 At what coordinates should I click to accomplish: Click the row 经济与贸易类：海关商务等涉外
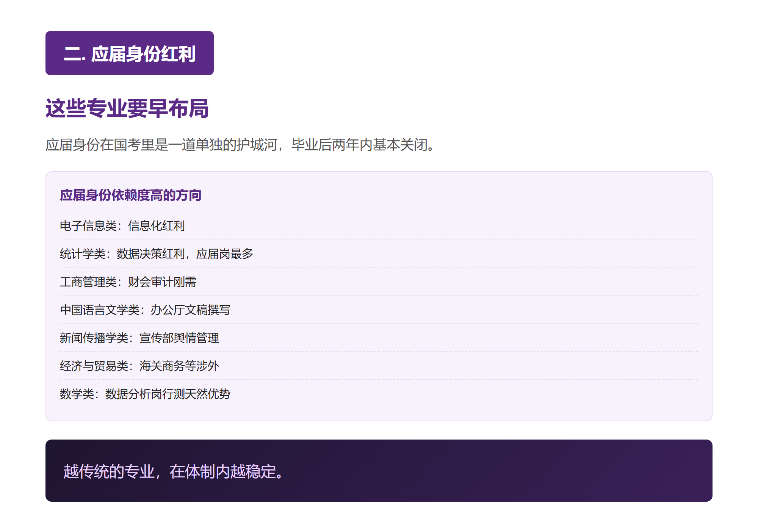click(379, 366)
